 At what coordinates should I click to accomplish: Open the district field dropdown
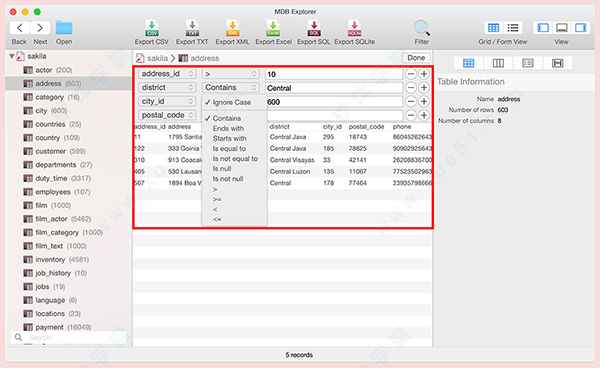pyautogui.click(x=167, y=88)
